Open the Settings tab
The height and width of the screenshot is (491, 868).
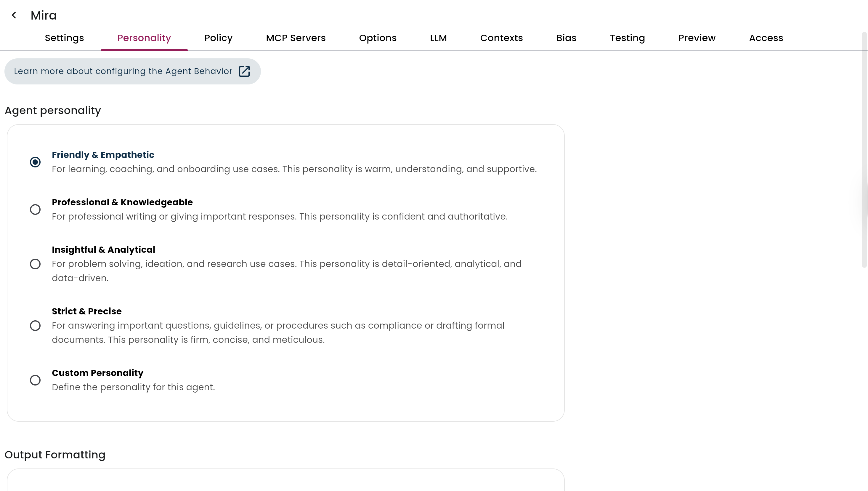[x=64, y=38]
